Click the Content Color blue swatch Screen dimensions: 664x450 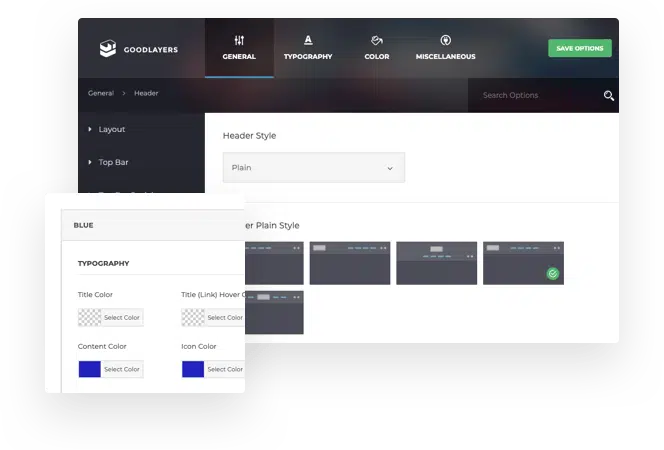click(90, 369)
